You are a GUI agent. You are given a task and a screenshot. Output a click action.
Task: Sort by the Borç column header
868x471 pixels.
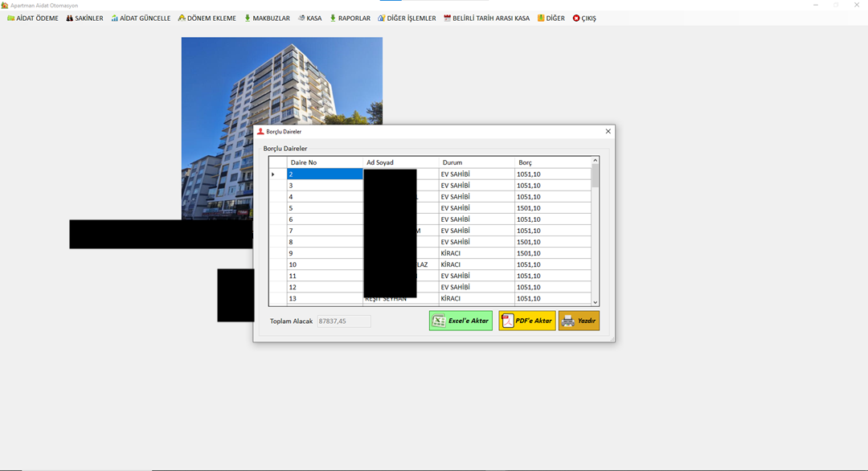(x=553, y=162)
